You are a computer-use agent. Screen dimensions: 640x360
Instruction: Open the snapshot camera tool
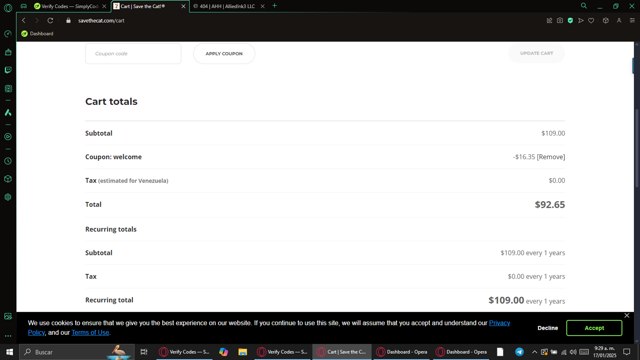560,20
